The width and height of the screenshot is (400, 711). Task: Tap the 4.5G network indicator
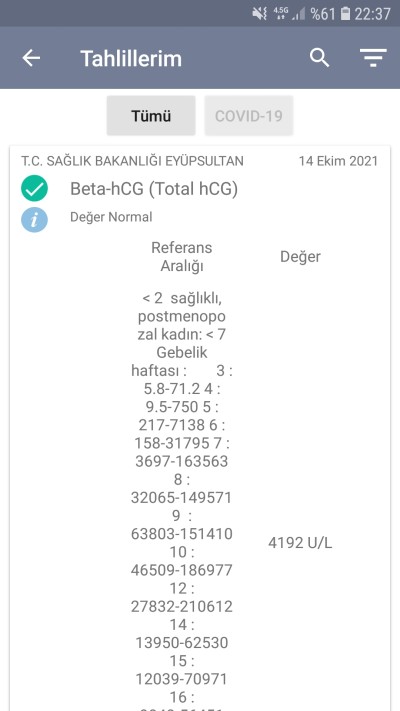pos(281,13)
